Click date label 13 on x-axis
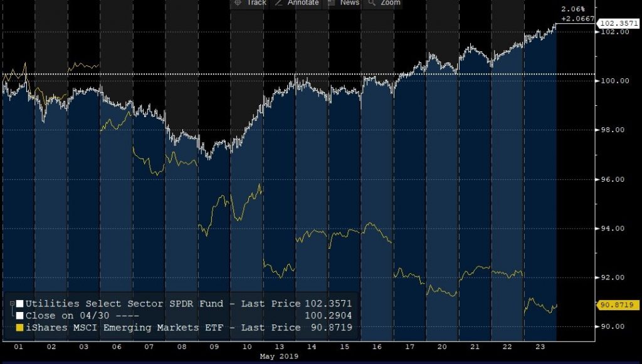Image resolution: width=642 pixels, height=364 pixels. click(279, 347)
